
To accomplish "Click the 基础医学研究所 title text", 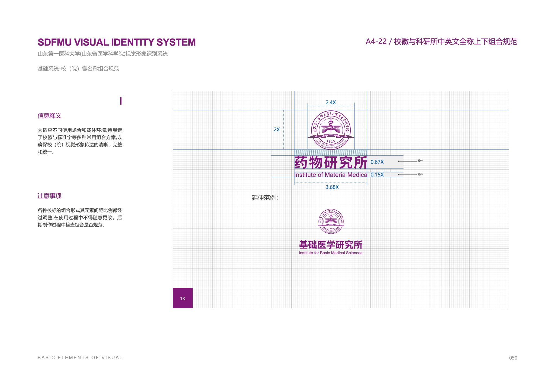I will coord(331,245).
